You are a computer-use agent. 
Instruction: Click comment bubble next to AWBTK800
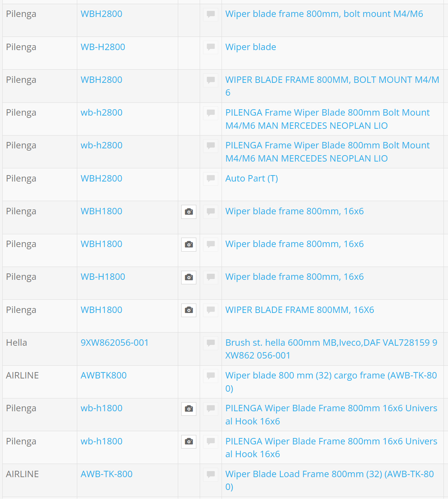[x=211, y=375]
